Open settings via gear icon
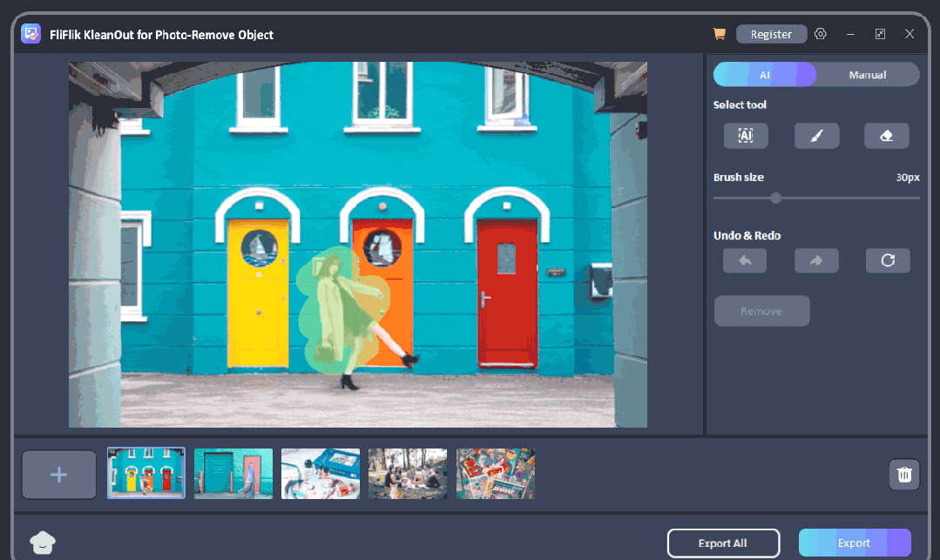Screen dimensions: 940x560 pos(821,34)
